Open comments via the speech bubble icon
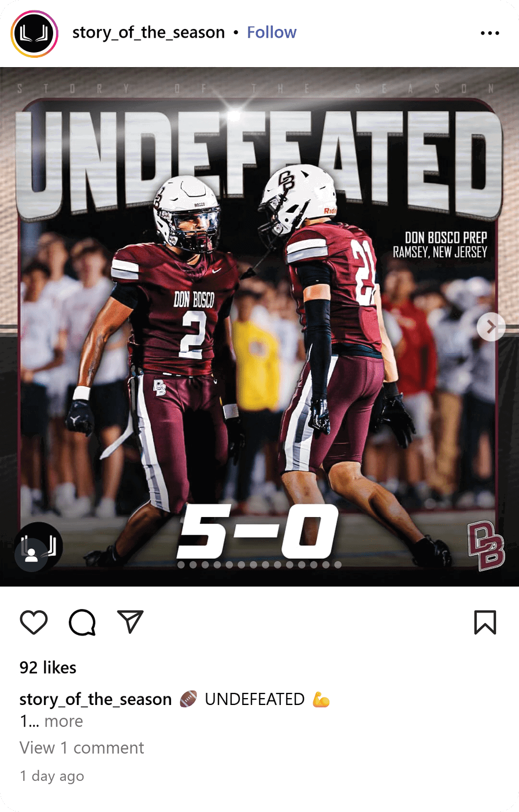 click(x=82, y=622)
